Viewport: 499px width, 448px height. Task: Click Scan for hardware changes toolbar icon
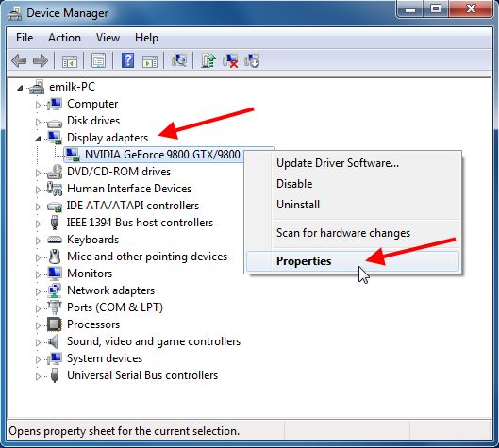point(179,60)
